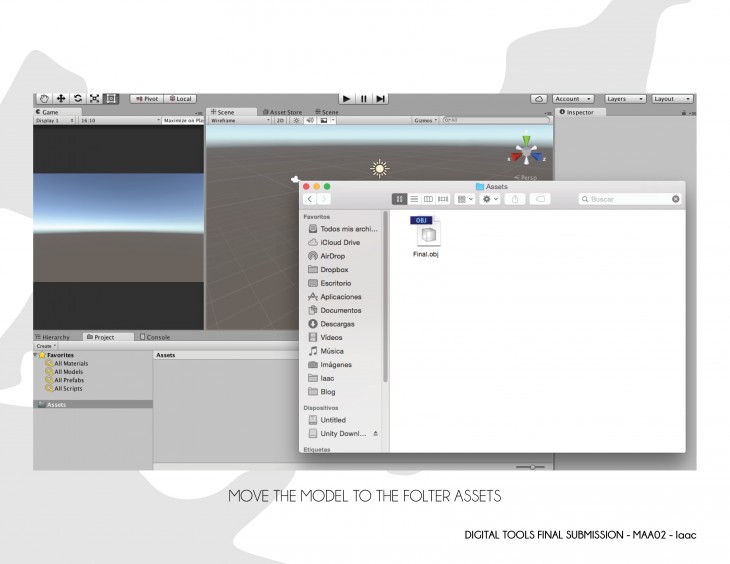Select the Scale tool in Unity toolbar
730x564 pixels.
click(95, 99)
